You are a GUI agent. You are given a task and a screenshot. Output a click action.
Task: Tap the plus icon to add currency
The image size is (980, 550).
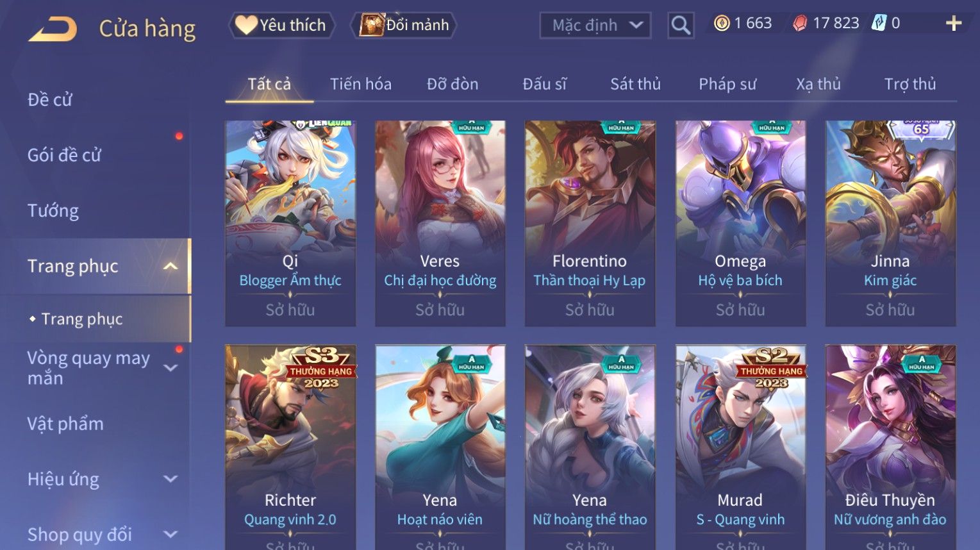coord(954,24)
